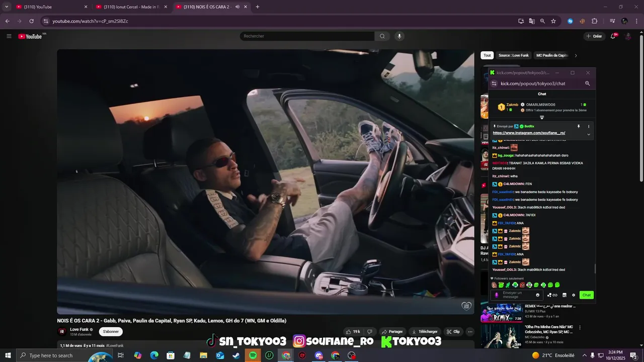The width and height of the screenshot is (644, 362).
Task: Open the Spotify taskbar app
Action: (253, 355)
